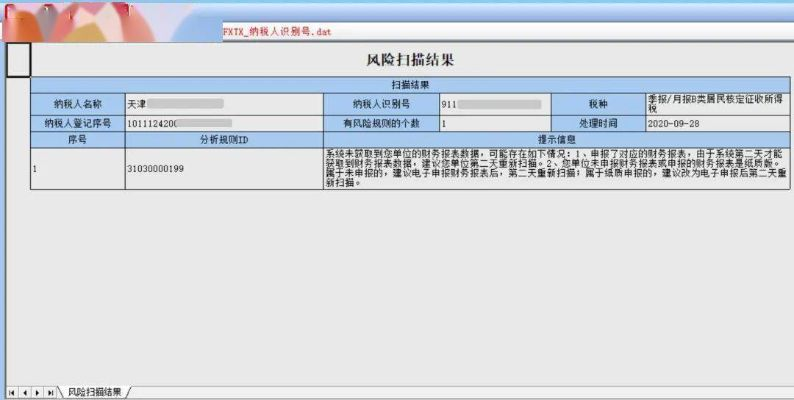
Task: Select the 扫描结果 header row
Action: (x=410, y=85)
